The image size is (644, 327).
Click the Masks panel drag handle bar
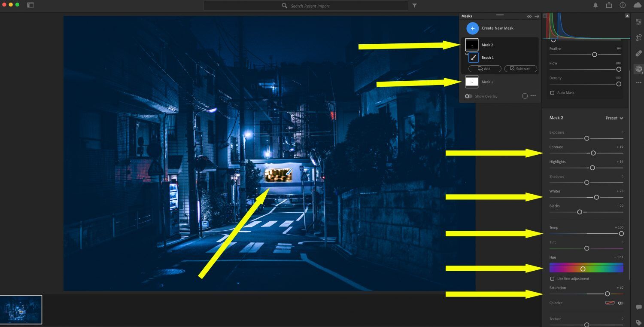(500, 15)
